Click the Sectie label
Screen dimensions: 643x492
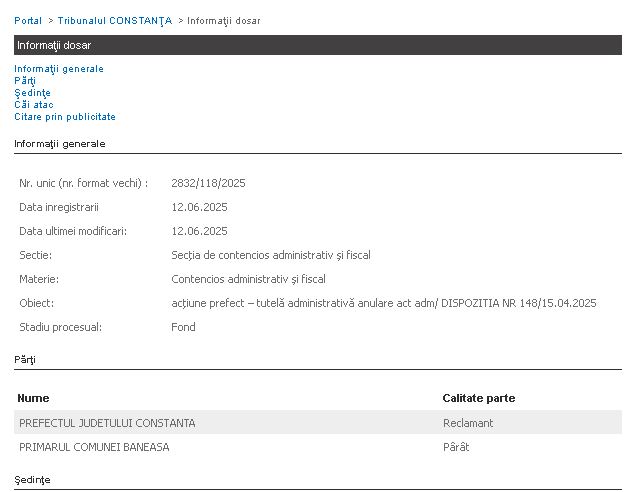click(x=35, y=255)
